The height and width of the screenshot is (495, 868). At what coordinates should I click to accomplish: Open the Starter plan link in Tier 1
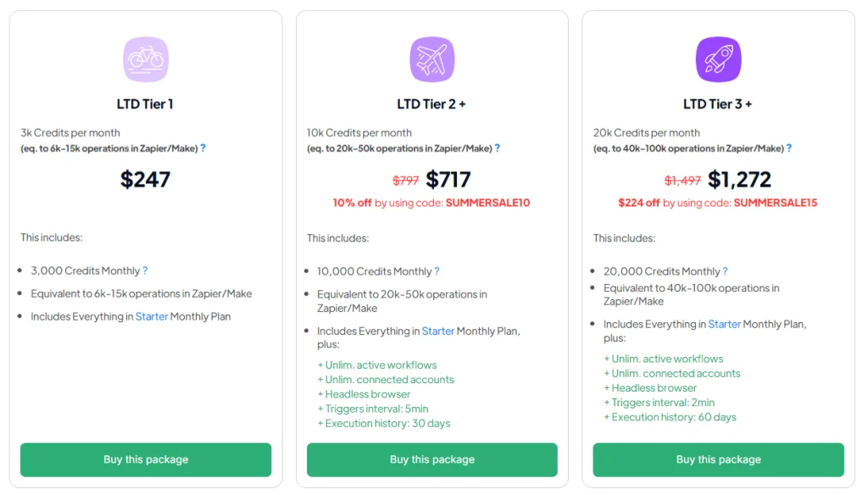152,317
